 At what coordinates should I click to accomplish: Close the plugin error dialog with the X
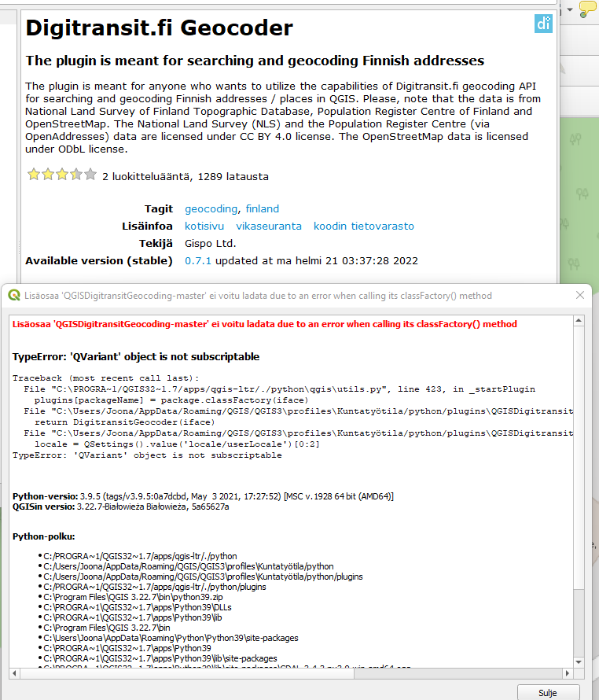click(x=580, y=295)
